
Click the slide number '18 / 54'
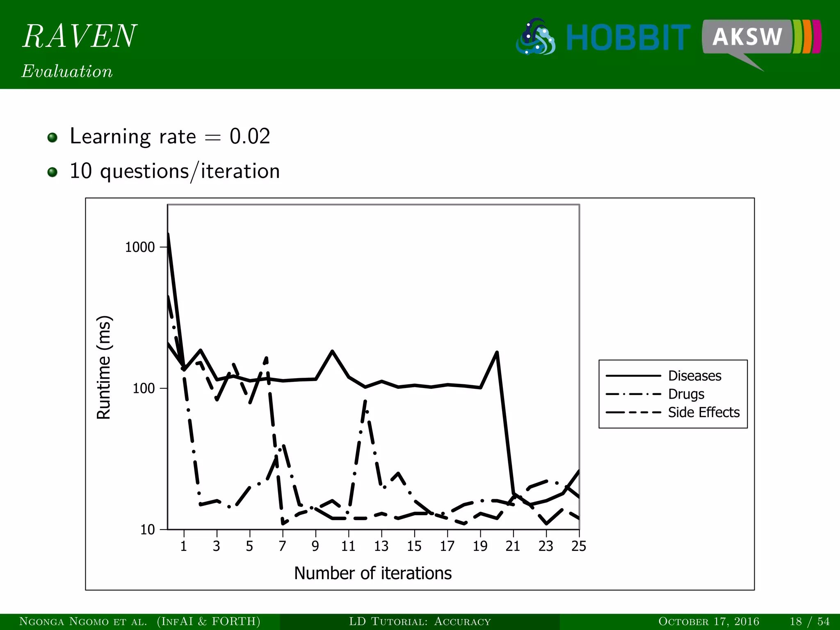tap(810, 621)
